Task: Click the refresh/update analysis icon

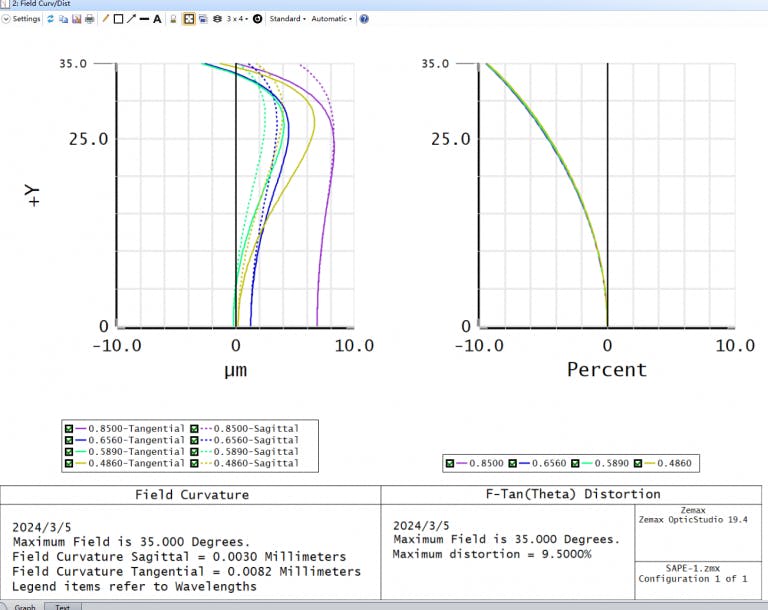Action: coord(51,19)
